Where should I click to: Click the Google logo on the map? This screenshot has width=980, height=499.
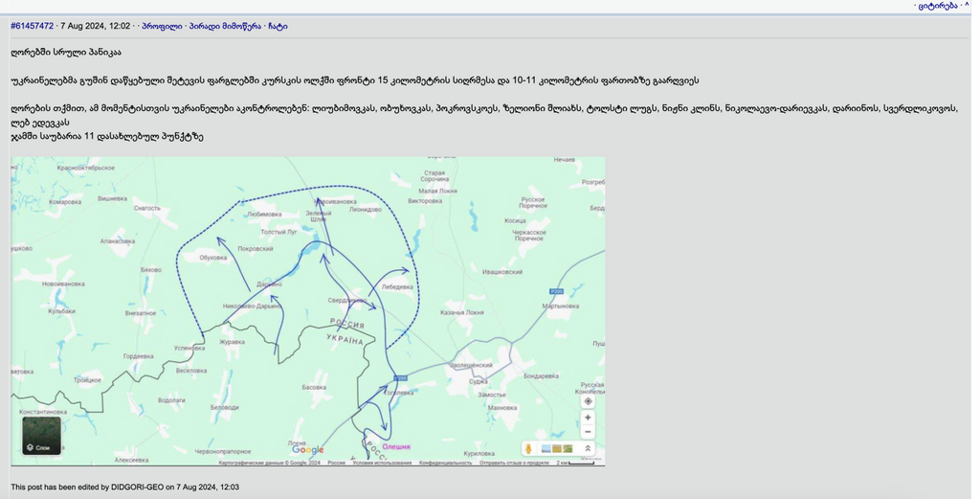coord(307,449)
